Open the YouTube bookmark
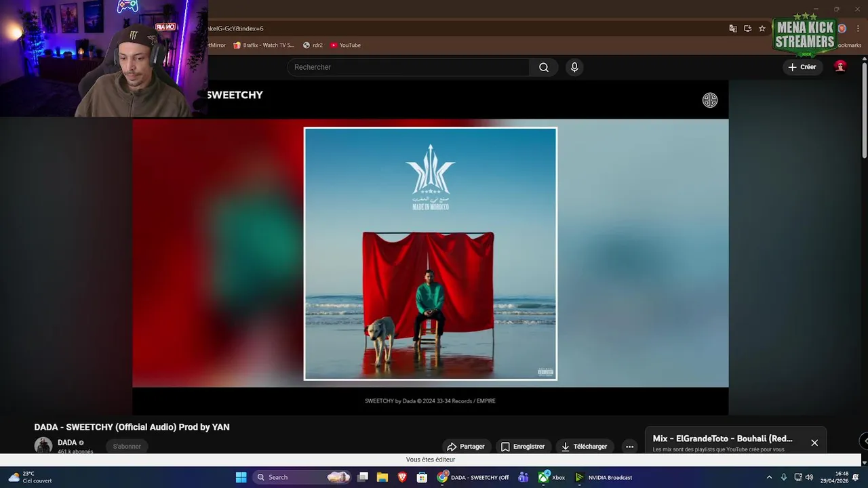This screenshot has height=488, width=868. (345, 45)
